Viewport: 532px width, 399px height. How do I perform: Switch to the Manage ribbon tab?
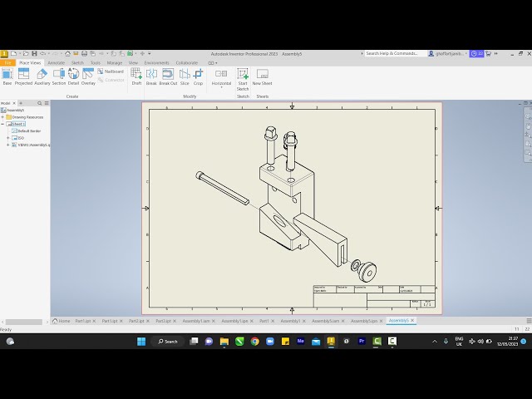click(115, 63)
